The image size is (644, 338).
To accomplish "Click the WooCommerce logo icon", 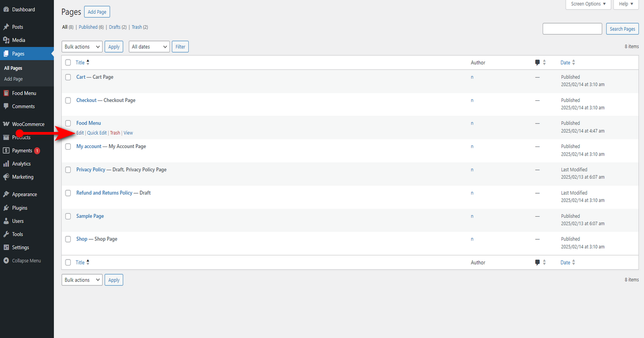I will [6, 124].
